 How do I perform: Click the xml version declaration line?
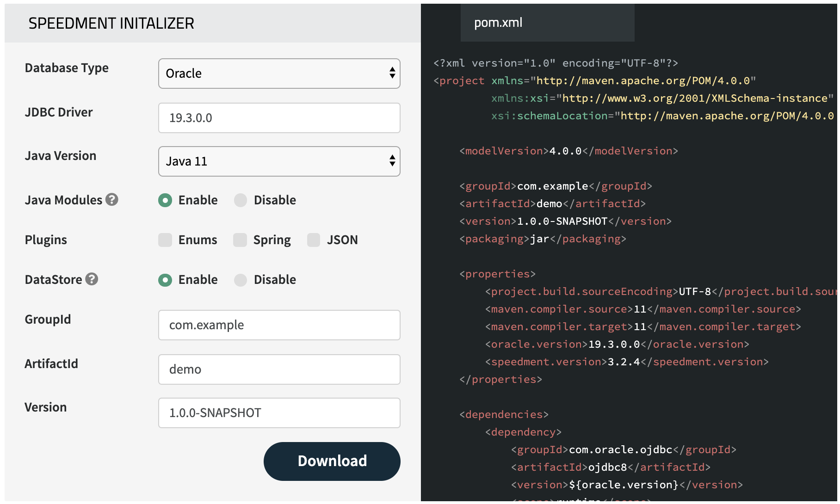[556, 63]
